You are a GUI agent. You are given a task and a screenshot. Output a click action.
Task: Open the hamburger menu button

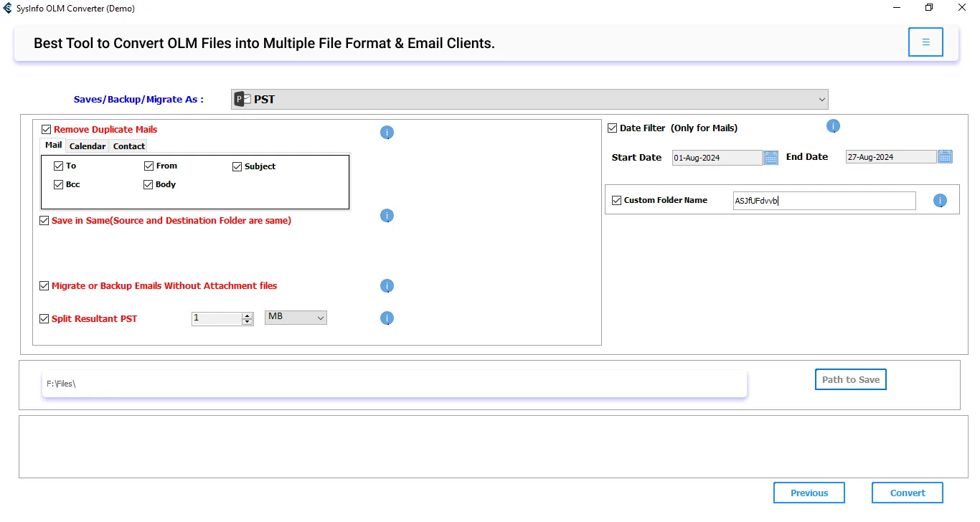[925, 42]
